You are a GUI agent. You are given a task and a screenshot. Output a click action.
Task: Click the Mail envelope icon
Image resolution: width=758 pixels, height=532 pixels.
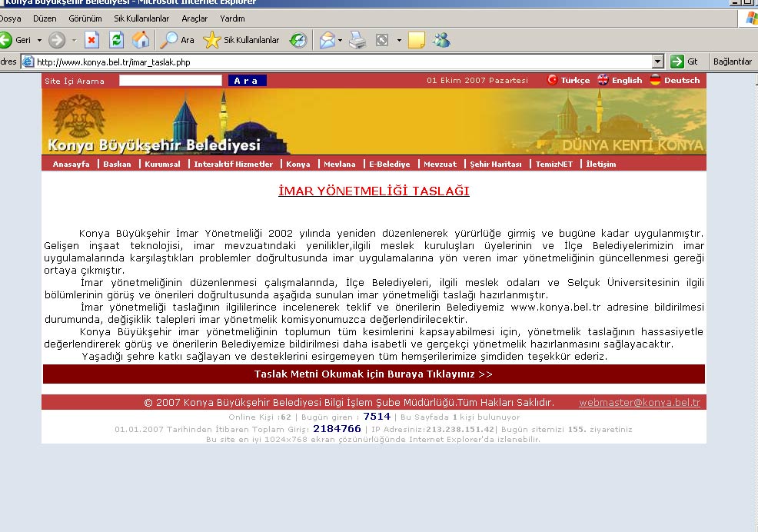[327, 40]
